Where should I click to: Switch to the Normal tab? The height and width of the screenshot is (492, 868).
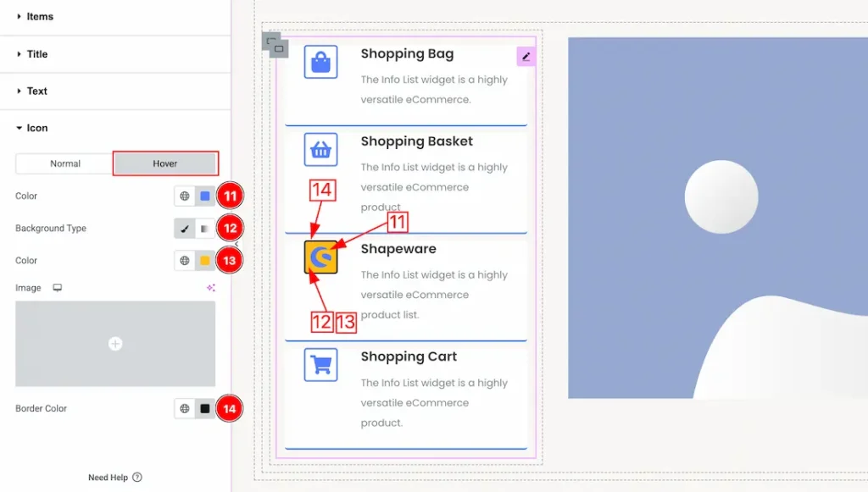point(64,163)
